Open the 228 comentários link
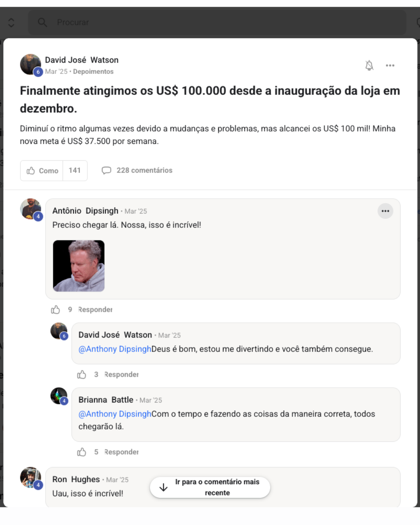 [137, 170]
